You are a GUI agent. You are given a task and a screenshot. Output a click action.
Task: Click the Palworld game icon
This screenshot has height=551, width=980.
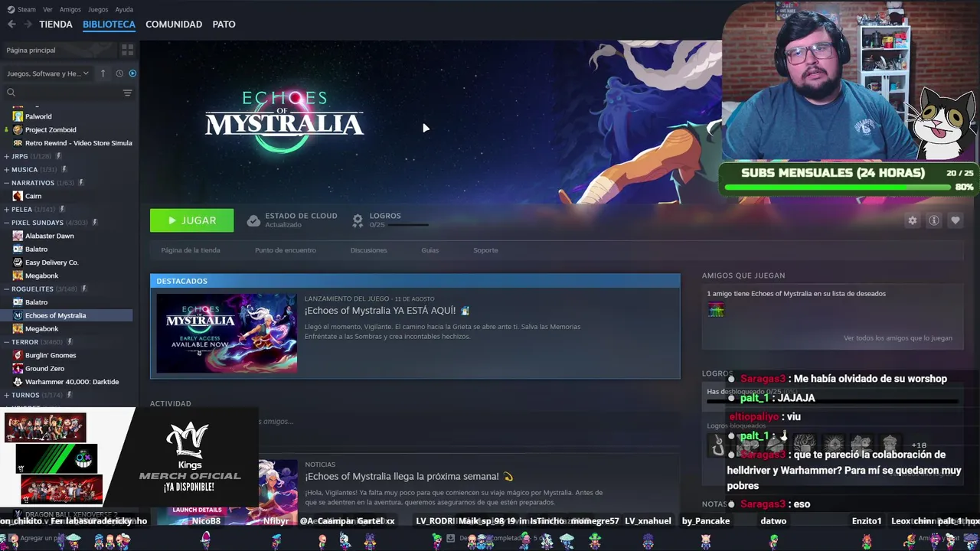(x=18, y=116)
